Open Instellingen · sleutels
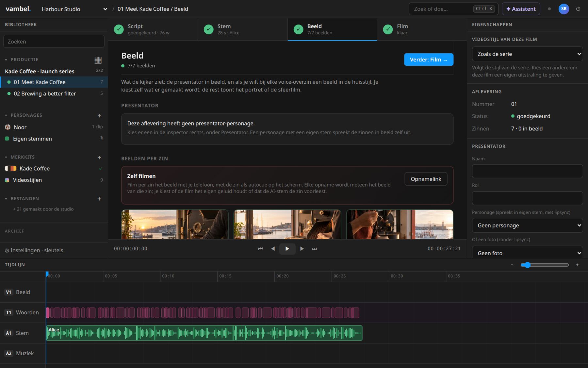Screen dimensions: 588x368 coord(34,250)
